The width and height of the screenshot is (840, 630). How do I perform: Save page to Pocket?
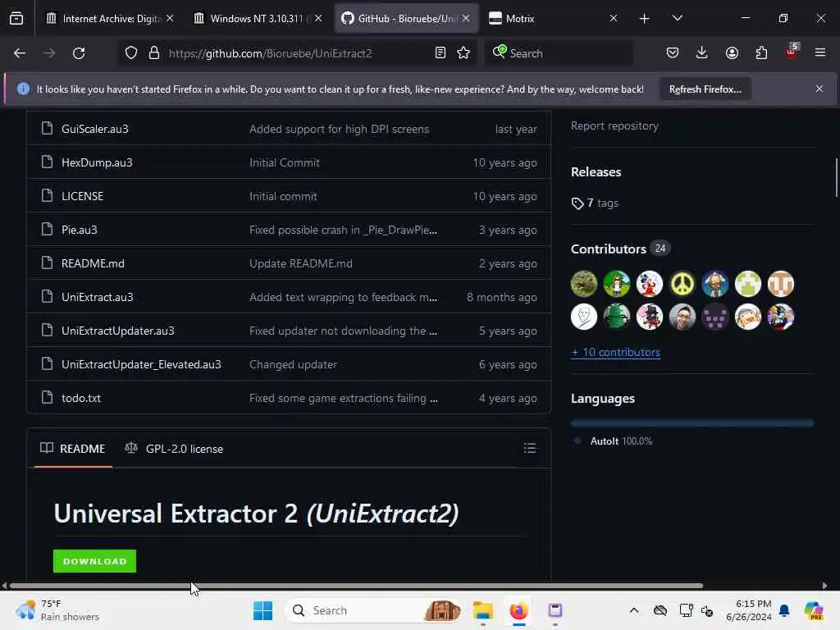[x=673, y=53]
